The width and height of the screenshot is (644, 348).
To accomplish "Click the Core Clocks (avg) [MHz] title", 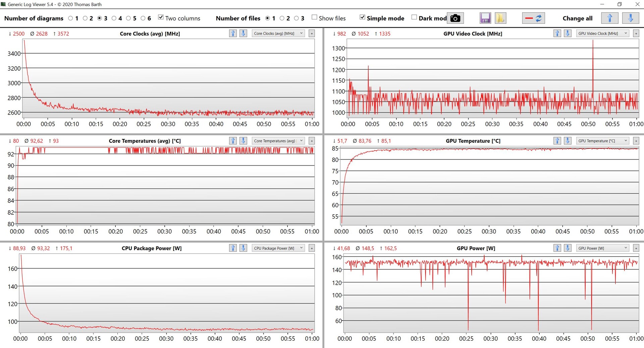I will [150, 33].
